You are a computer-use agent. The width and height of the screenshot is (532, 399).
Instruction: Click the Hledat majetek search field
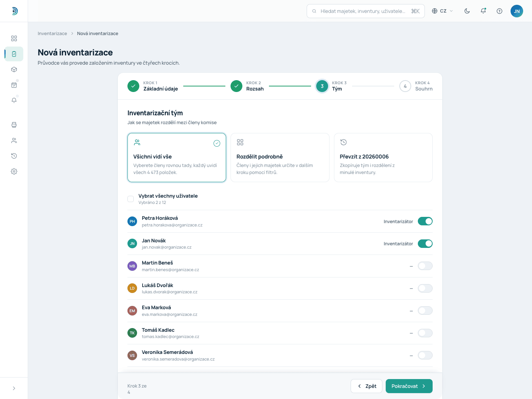coord(366,11)
